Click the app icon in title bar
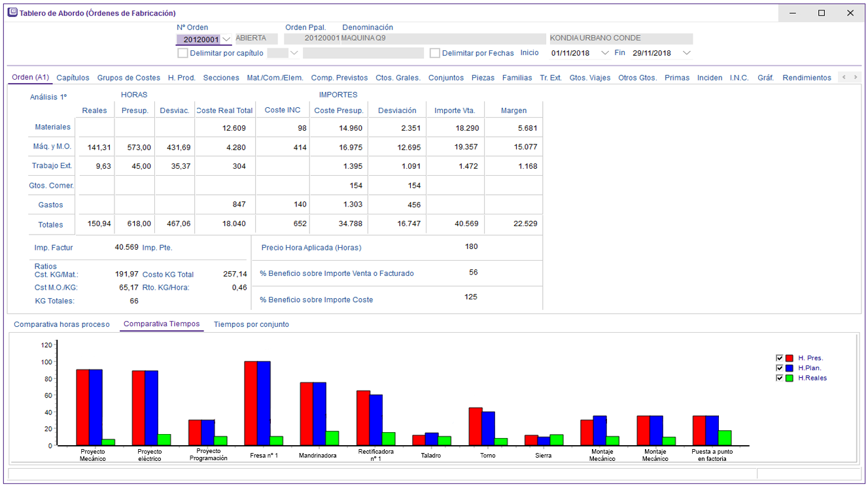 [x=12, y=12]
